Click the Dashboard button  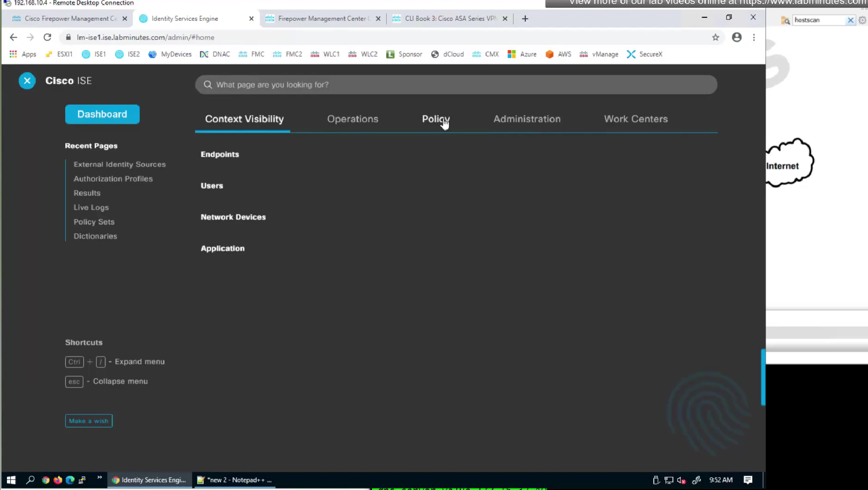pos(102,114)
